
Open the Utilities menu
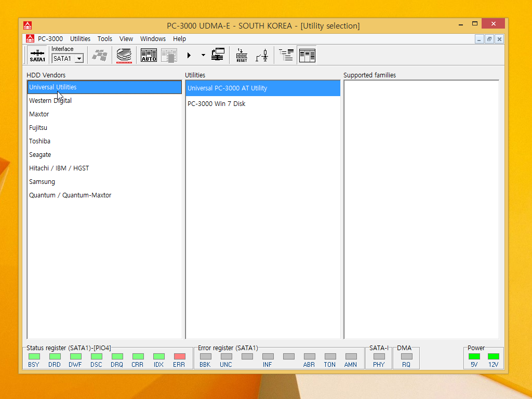point(80,38)
